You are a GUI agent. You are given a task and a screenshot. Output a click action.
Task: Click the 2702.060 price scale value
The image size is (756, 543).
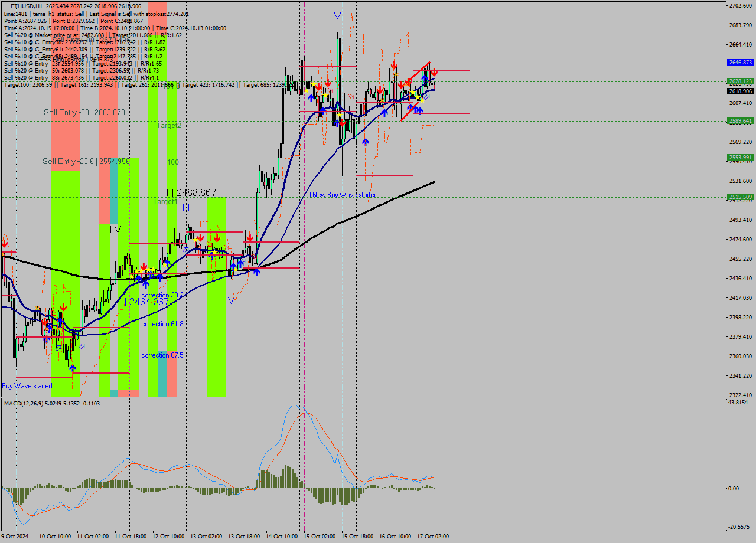[x=741, y=6]
